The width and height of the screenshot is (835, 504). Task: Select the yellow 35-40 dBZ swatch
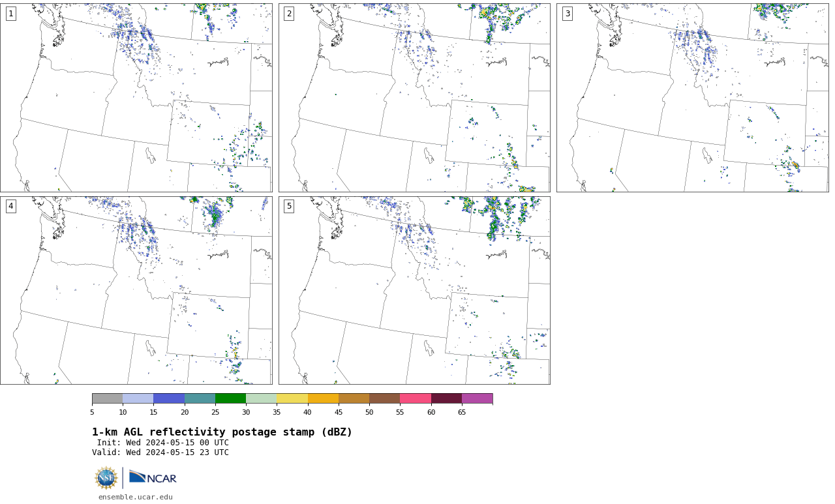click(x=292, y=398)
